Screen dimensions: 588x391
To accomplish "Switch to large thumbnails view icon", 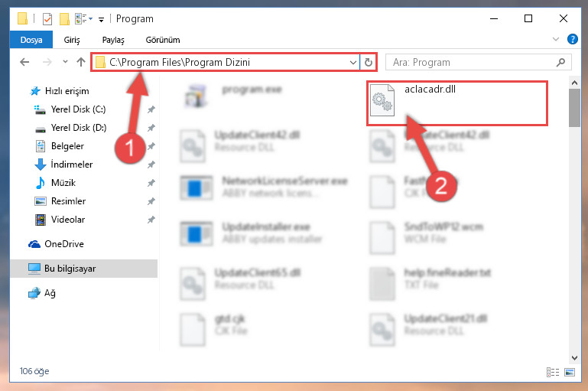I will click(569, 372).
